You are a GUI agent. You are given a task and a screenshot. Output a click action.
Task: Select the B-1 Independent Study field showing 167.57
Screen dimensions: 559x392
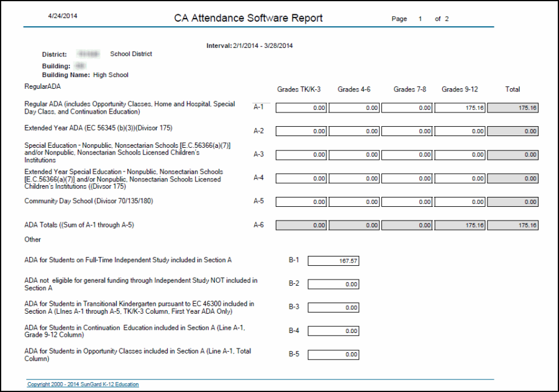pyautogui.click(x=333, y=261)
